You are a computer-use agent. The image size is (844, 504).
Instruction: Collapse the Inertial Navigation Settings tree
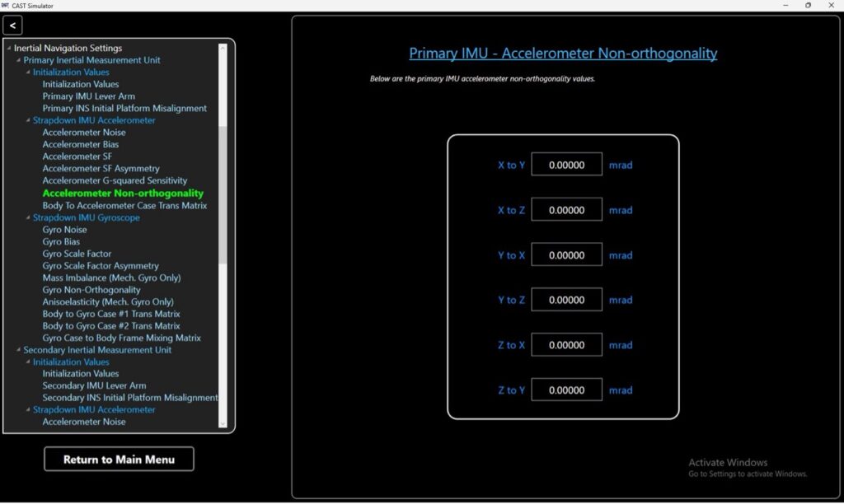coord(8,49)
